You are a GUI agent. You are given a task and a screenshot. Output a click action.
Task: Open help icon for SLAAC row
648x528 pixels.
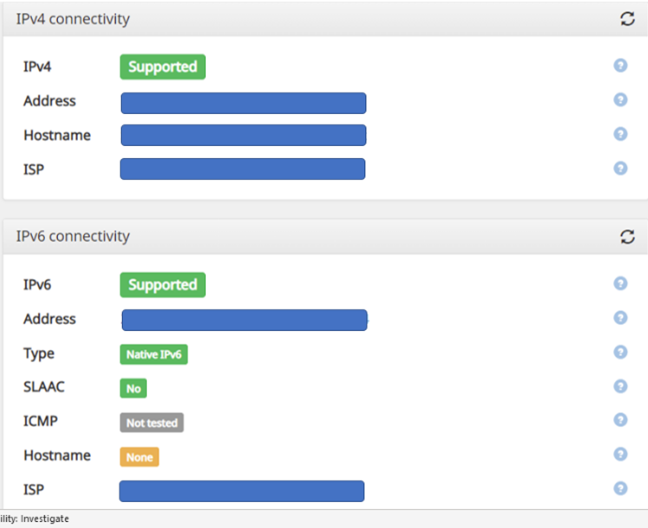(x=620, y=386)
